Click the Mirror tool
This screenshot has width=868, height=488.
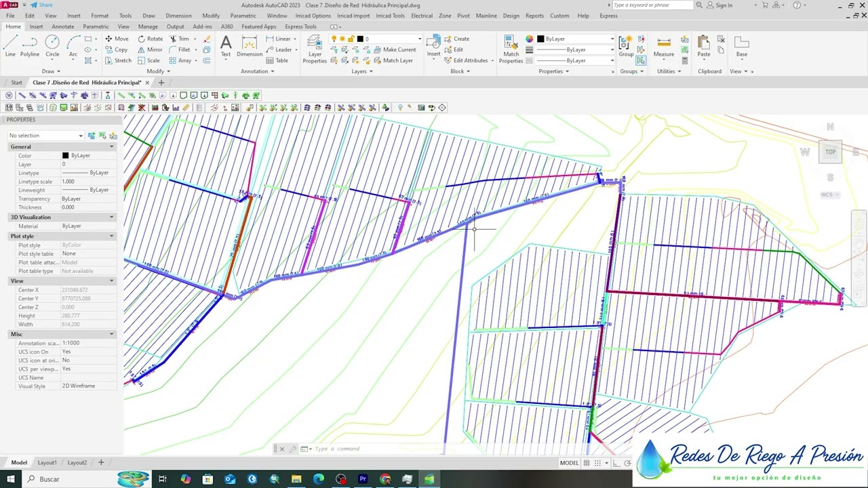point(150,49)
